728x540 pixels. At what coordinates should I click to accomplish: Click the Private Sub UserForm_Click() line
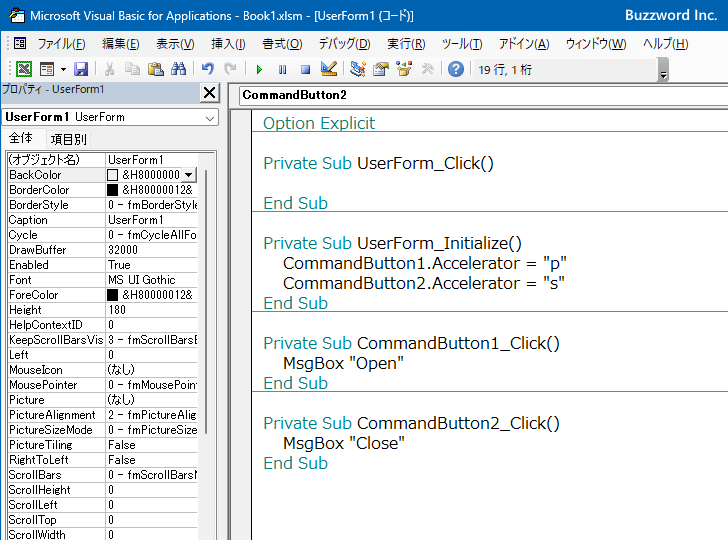tap(378, 163)
